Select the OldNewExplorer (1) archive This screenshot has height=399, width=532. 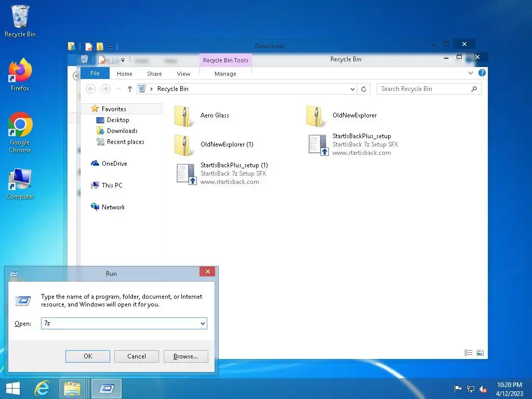pyautogui.click(x=214, y=144)
